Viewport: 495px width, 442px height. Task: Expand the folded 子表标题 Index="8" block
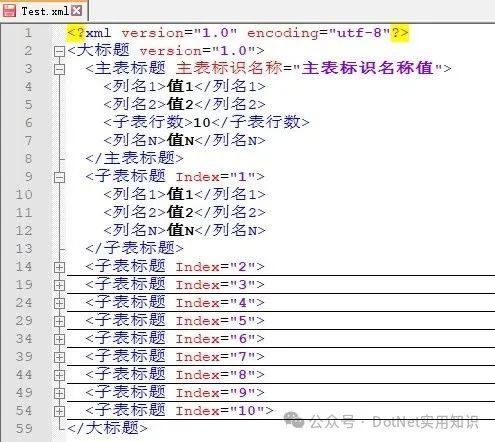tap(59, 375)
